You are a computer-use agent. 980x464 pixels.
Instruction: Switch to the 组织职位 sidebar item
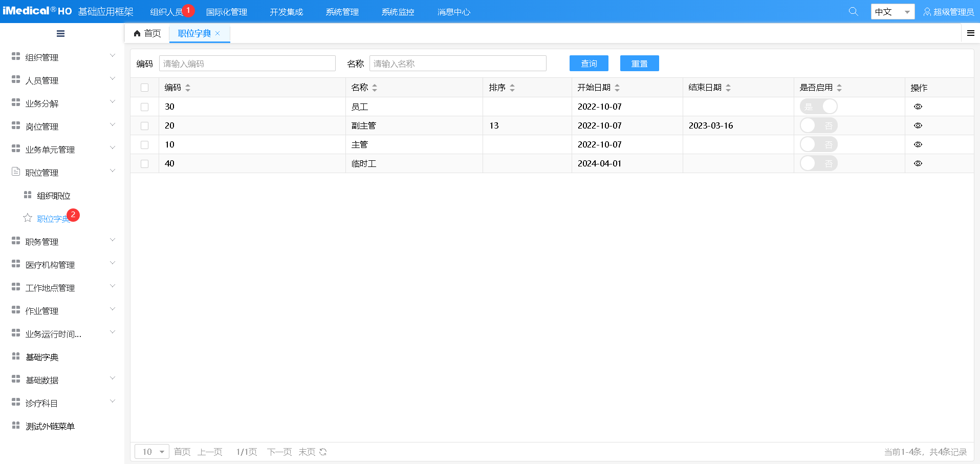pos(53,195)
